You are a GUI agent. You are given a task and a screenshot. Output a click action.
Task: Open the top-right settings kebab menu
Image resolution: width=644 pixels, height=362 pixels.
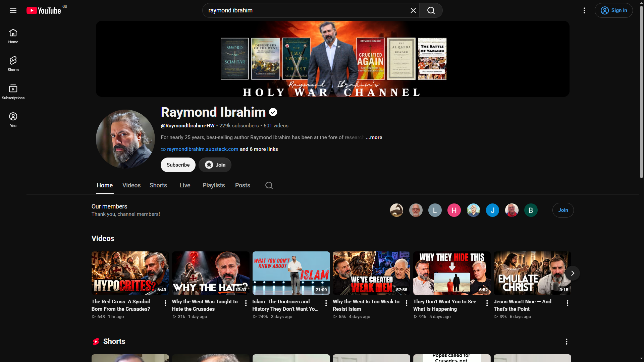click(584, 10)
